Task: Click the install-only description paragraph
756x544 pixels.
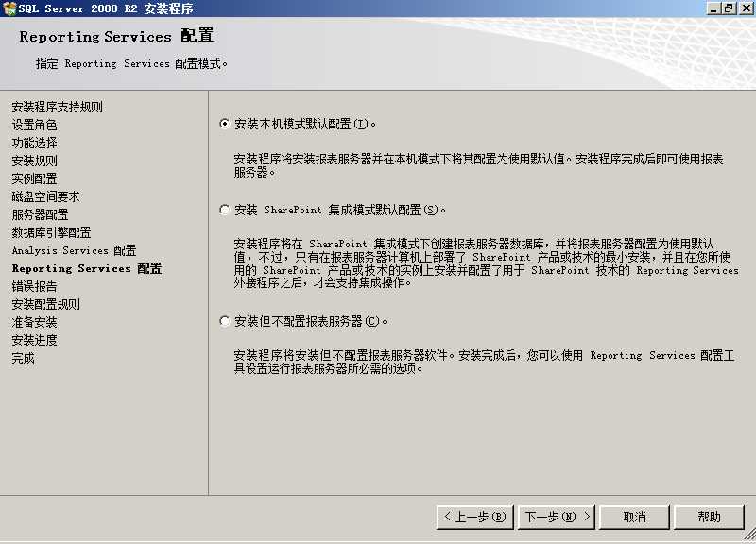Action: 484,362
